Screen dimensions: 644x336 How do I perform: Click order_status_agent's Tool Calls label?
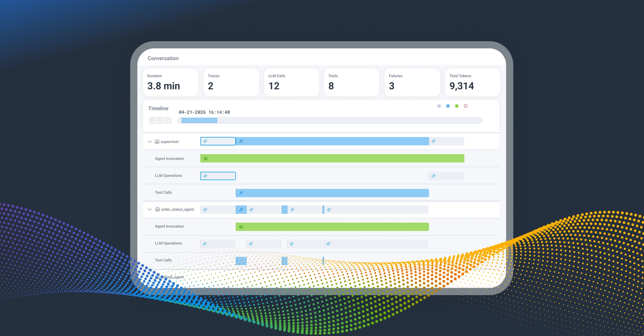[164, 260]
